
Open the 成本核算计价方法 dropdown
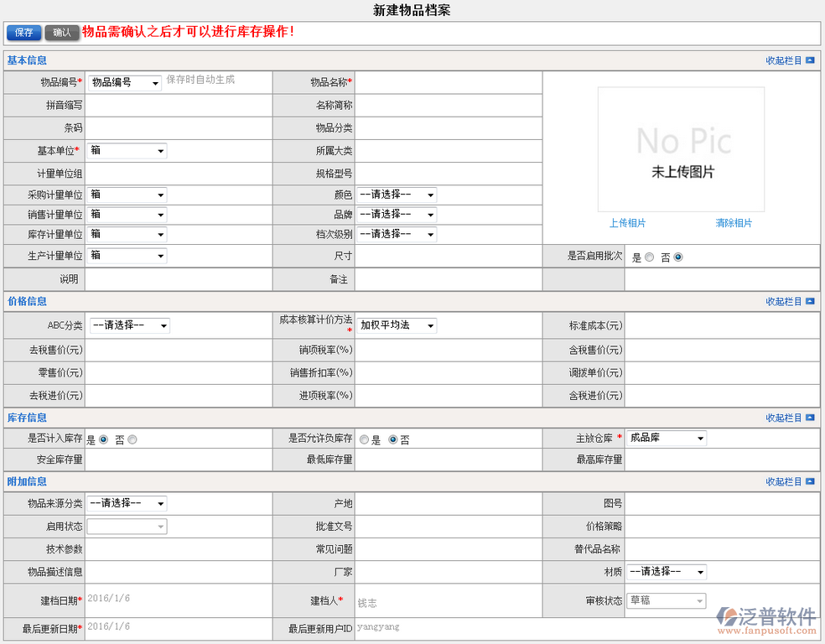pyautogui.click(x=397, y=325)
